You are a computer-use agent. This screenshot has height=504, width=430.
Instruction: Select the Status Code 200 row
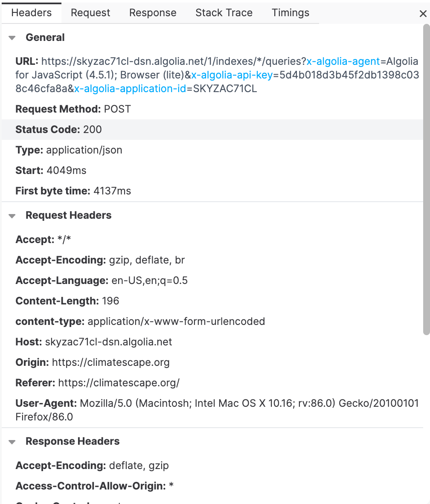(212, 130)
